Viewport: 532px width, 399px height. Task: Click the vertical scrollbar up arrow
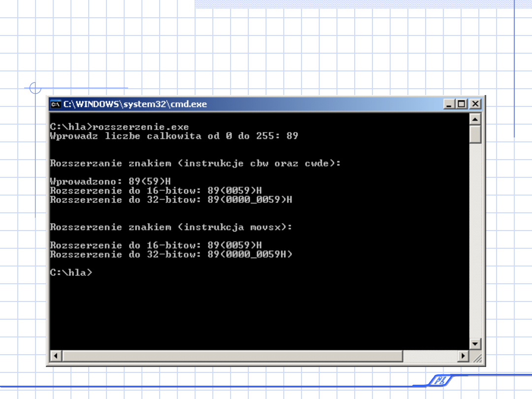pyautogui.click(x=475, y=119)
